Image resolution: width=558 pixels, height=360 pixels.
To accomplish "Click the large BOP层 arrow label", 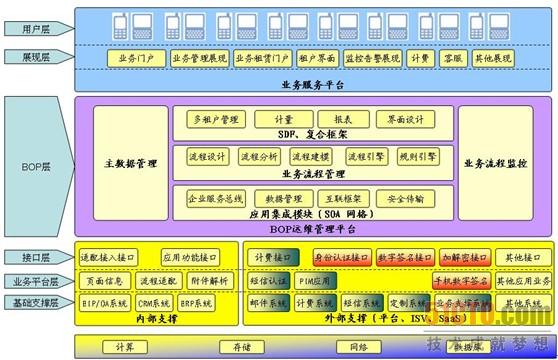I will 39,166.
